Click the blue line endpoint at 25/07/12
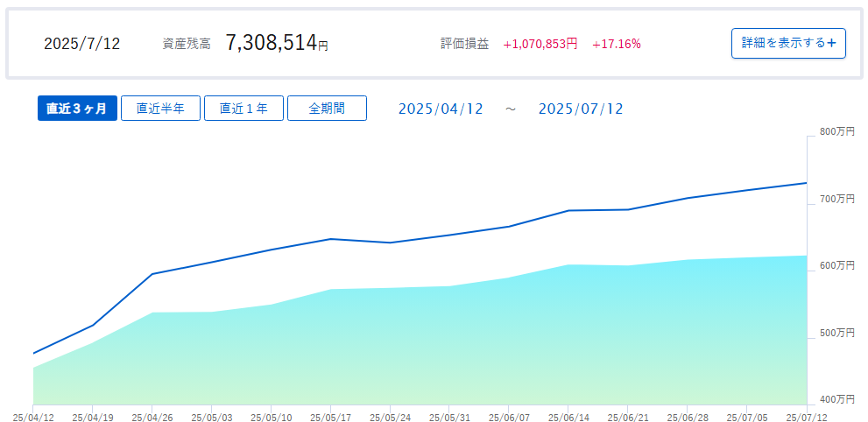Screen dimensions: 868x422 tap(806, 183)
